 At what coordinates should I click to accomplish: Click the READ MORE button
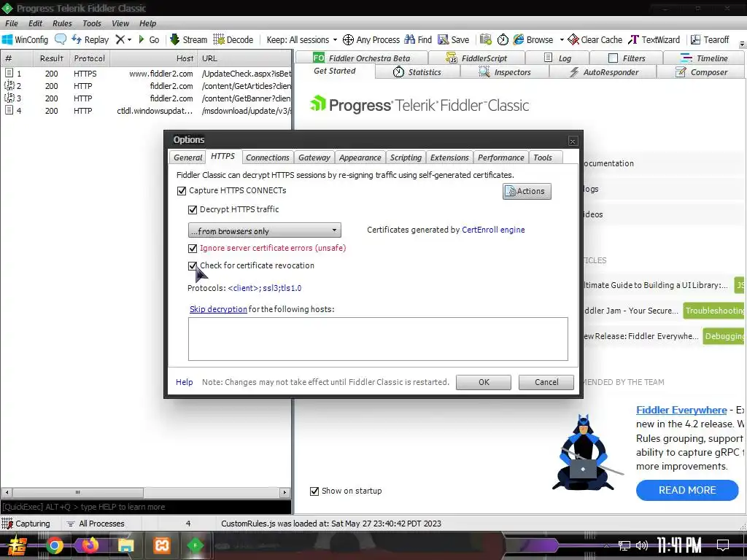tap(687, 490)
